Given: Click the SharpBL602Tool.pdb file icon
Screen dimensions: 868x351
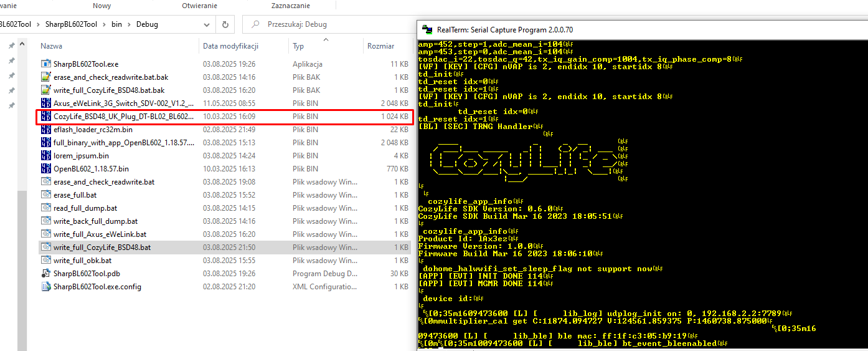Looking at the screenshot, I should 45,273.
